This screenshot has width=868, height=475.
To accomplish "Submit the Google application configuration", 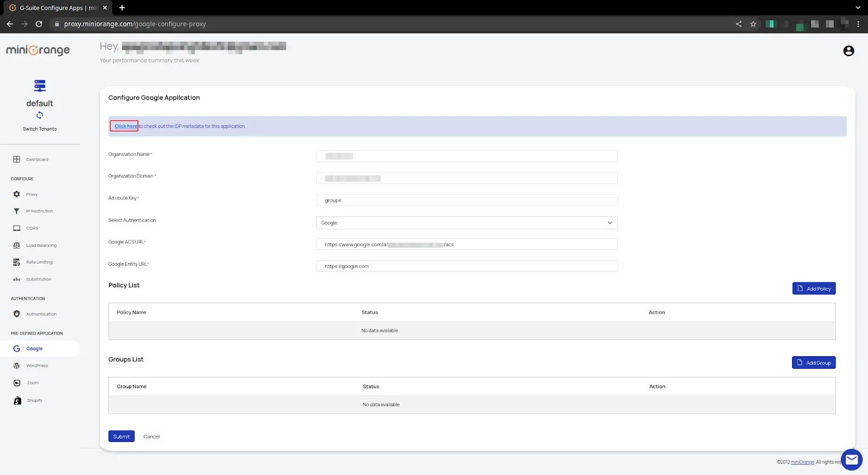I will 122,437.
